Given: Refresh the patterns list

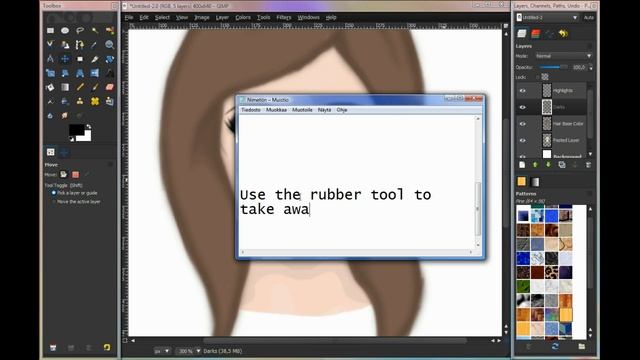Looking at the screenshot, I should click(555, 347).
